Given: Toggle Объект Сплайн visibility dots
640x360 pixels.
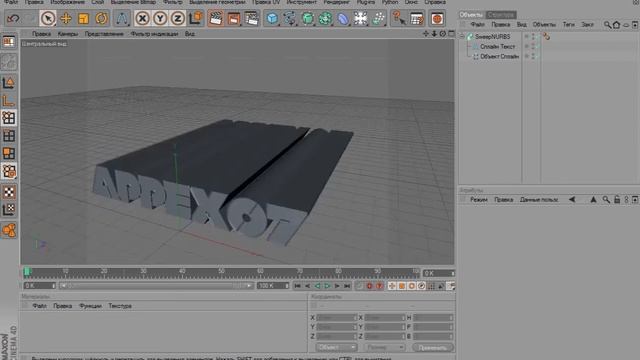Looking at the screenshot, I should tap(532, 56).
